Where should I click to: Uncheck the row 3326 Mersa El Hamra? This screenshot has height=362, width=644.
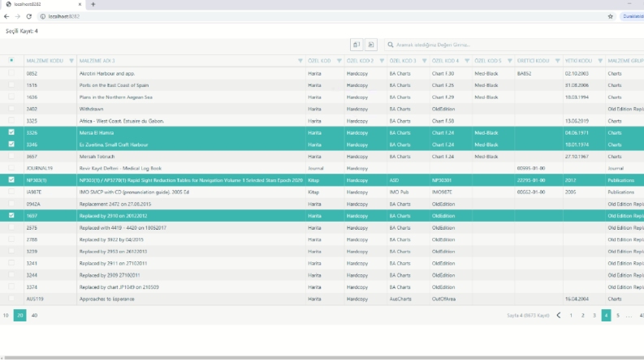[11, 132]
